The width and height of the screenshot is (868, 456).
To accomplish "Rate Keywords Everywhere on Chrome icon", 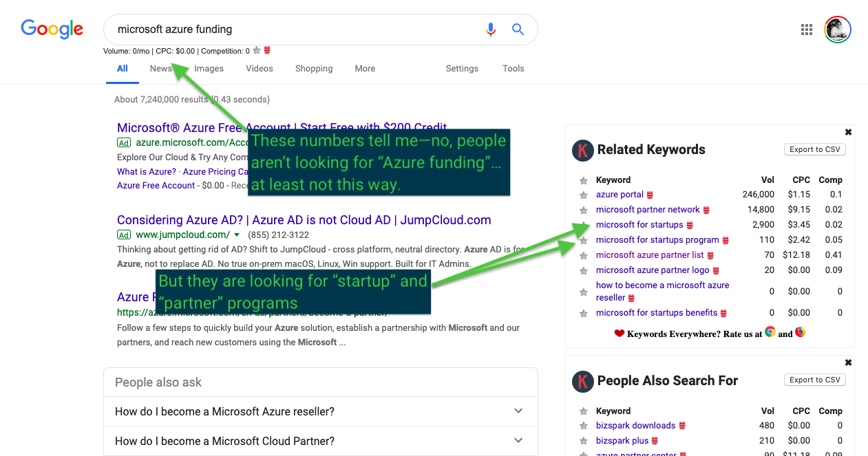I will point(770,332).
